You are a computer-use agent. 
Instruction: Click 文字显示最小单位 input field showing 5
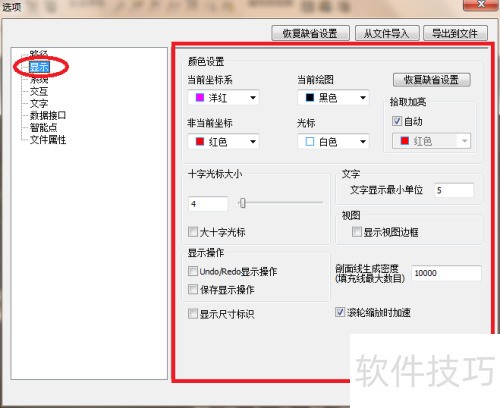click(454, 190)
